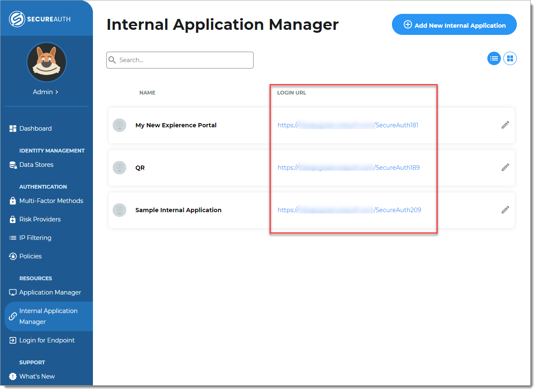Sort applications by the NAME column header
537x392 pixels.
(147, 92)
